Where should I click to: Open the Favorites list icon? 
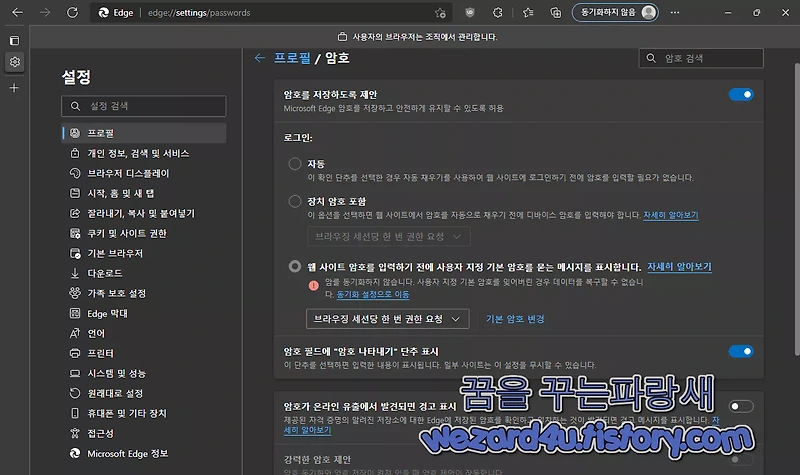[x=528, y=13]
